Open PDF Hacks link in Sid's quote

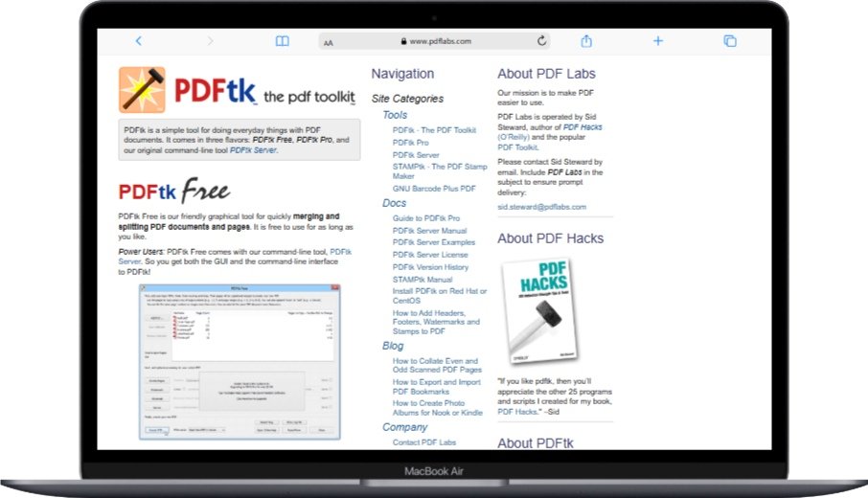tap(517, 412)
